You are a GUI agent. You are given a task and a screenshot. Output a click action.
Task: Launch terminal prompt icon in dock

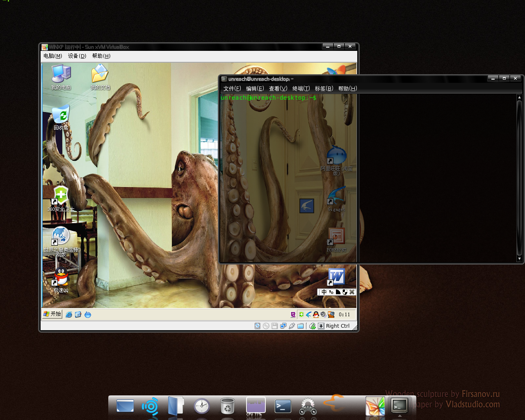pos(283,406)
